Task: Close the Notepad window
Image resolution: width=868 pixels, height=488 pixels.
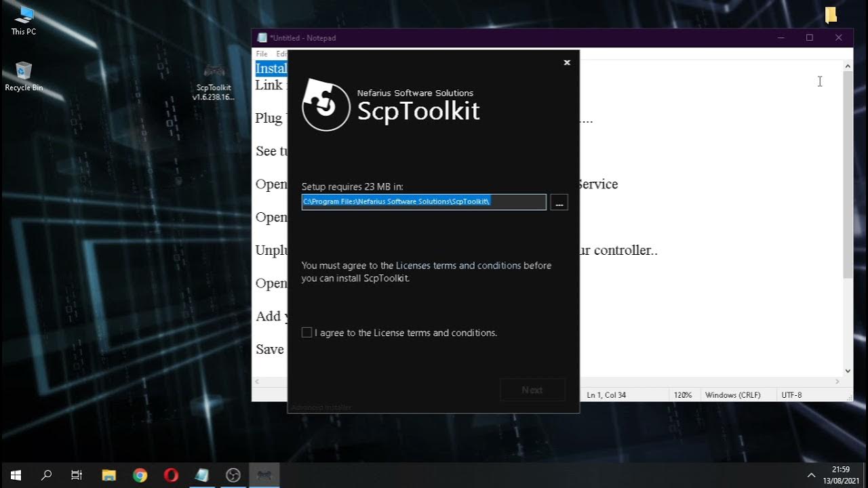Action: click(839, 38)
